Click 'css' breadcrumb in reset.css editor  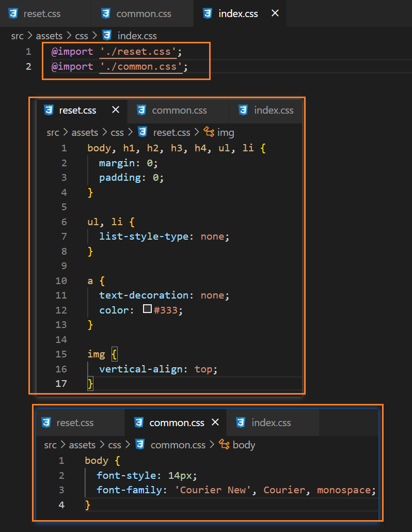(x=117, y=133)
